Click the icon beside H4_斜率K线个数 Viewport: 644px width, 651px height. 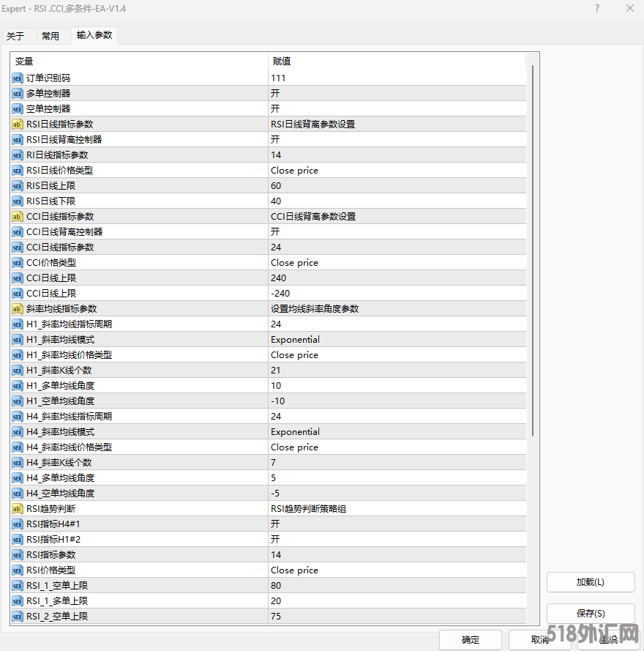[17, 462]
